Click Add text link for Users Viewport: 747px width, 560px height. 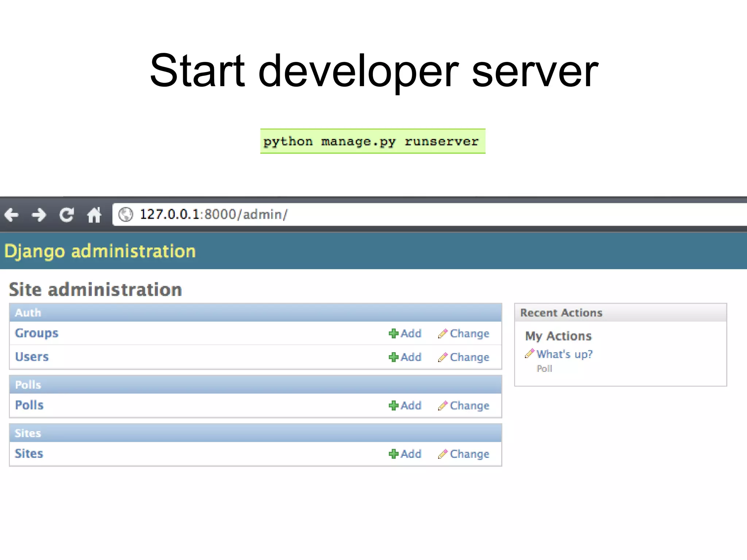click(x=411, y=357)
